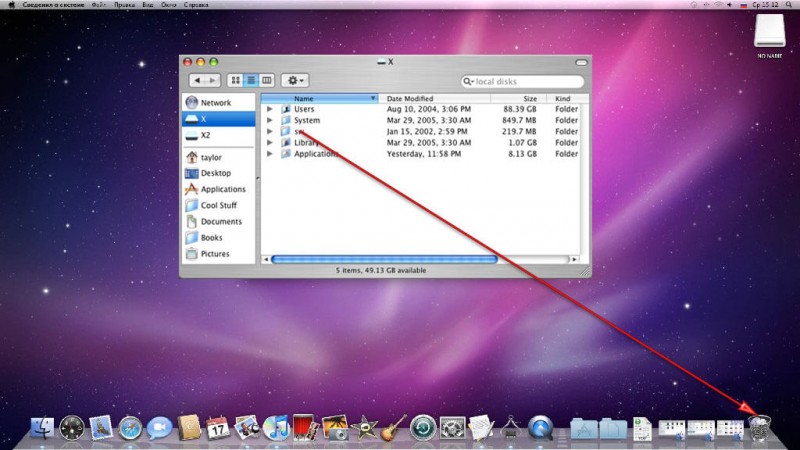
Task: Sort by Date Modified column
Action: (434, 98)
